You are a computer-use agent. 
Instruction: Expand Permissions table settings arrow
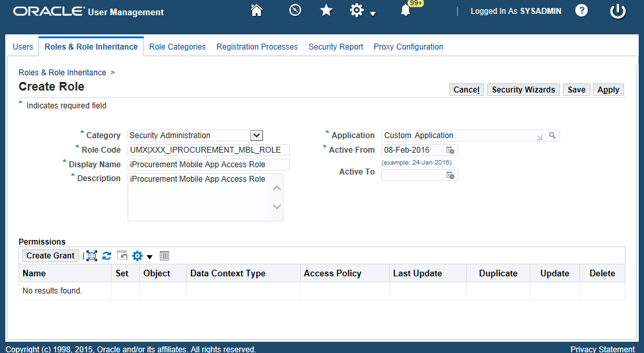tap(149, 257)
